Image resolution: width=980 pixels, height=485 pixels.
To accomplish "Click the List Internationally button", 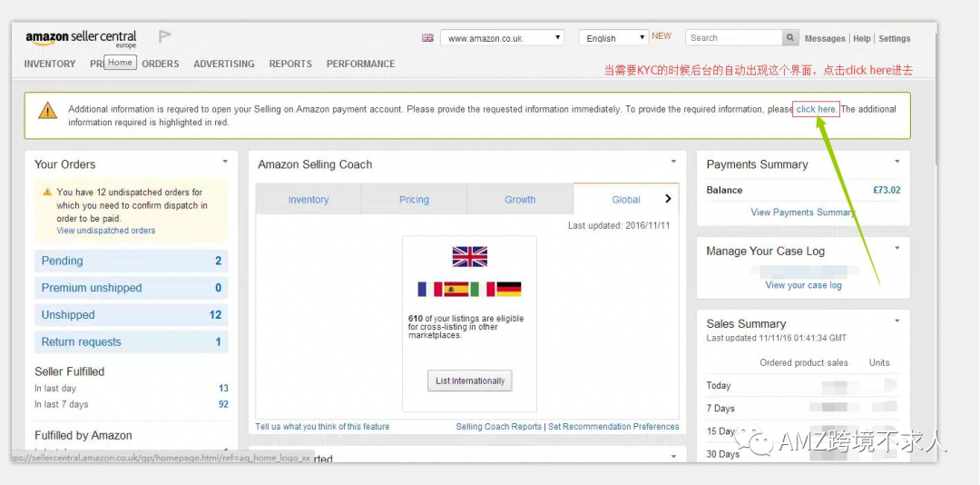I will [470, 381].
